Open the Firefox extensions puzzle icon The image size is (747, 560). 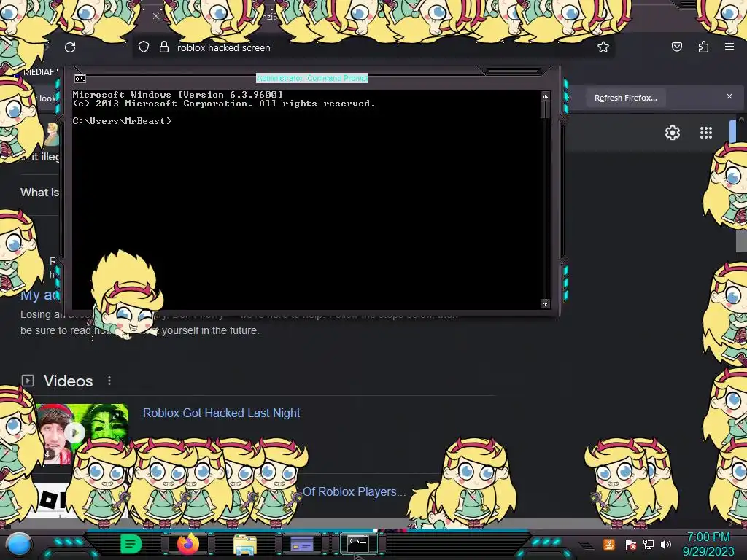(703, 47)
